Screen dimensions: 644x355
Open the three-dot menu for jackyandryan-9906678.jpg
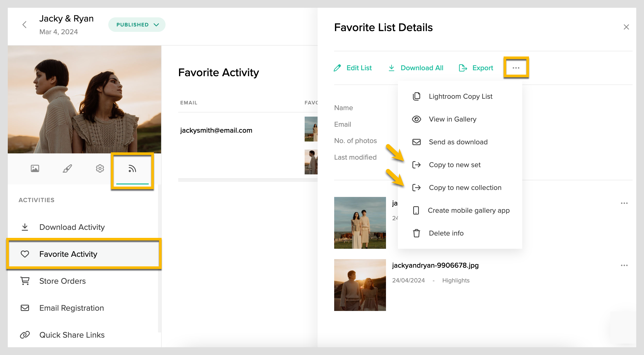point(625,265)
